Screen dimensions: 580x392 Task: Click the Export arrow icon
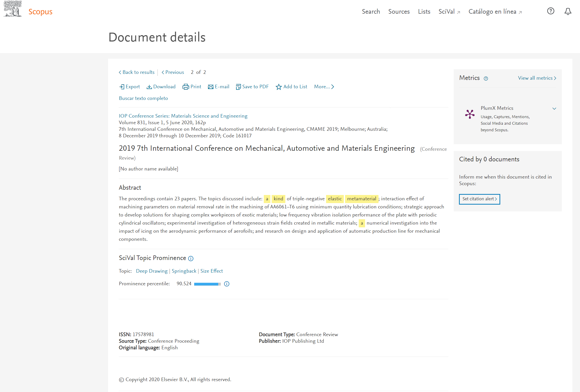click(x=122, y=87)
